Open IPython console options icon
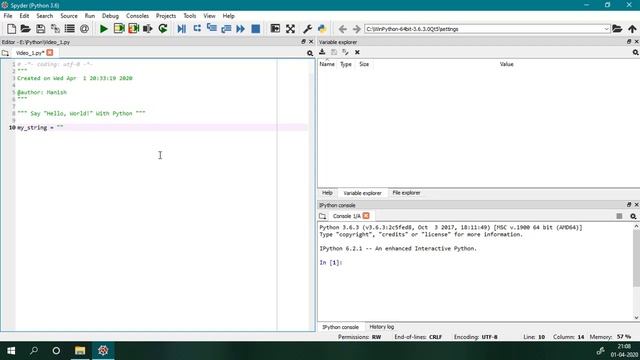The width and height of the screenshot is (640, 360). click(633, 216)
